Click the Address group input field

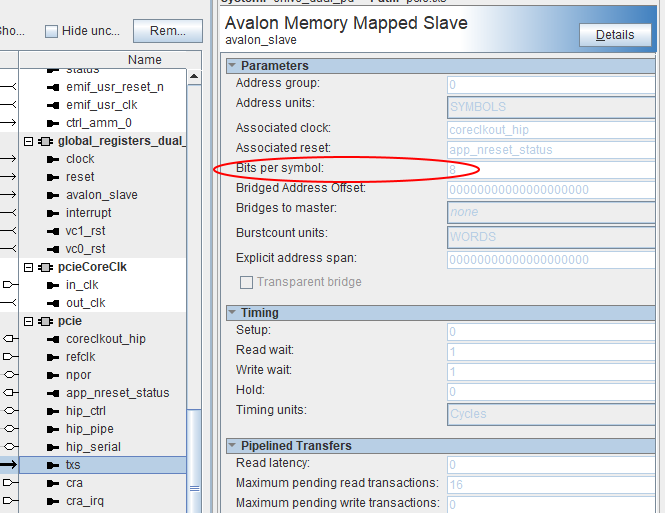(x=551, y=85)
